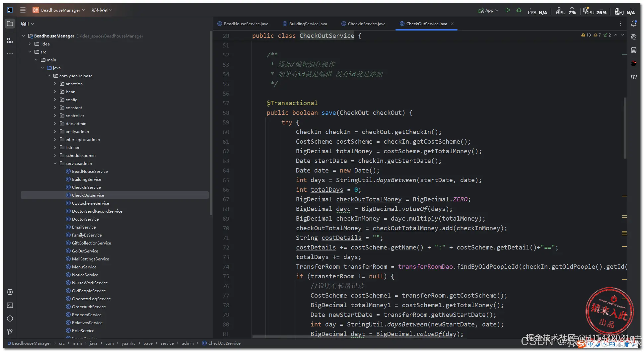This screenshot has width=644, height=352.
Task: Open editor tab options (vertical dots)
Action: 620,24
